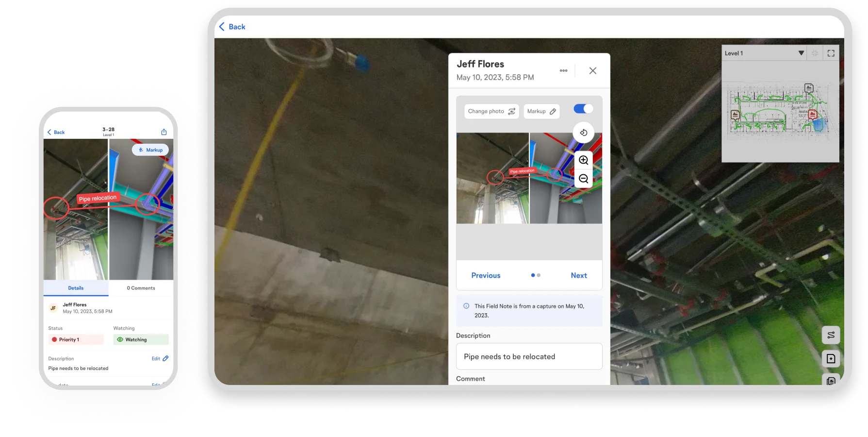Switch to the 0 Comments tab
This screenshot has width=868, height=437.
[141, 287]
